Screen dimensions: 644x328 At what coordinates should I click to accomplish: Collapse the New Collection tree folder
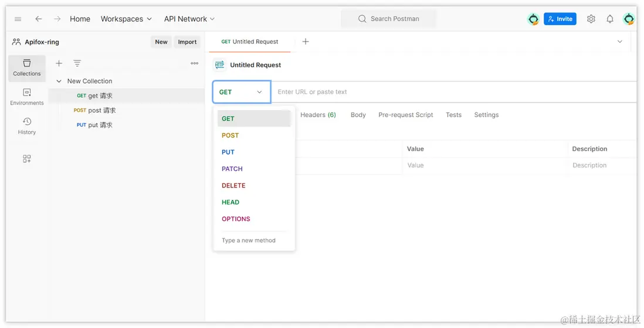coord(59,81)
